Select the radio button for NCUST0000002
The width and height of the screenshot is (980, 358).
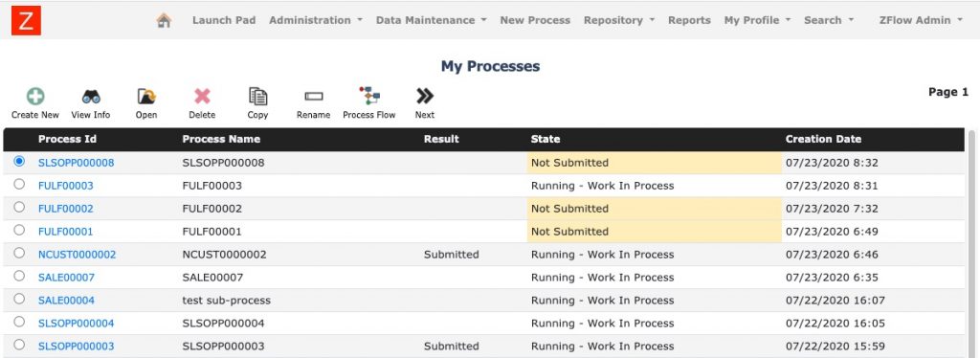pyautogui.click(x=19, y=253)
